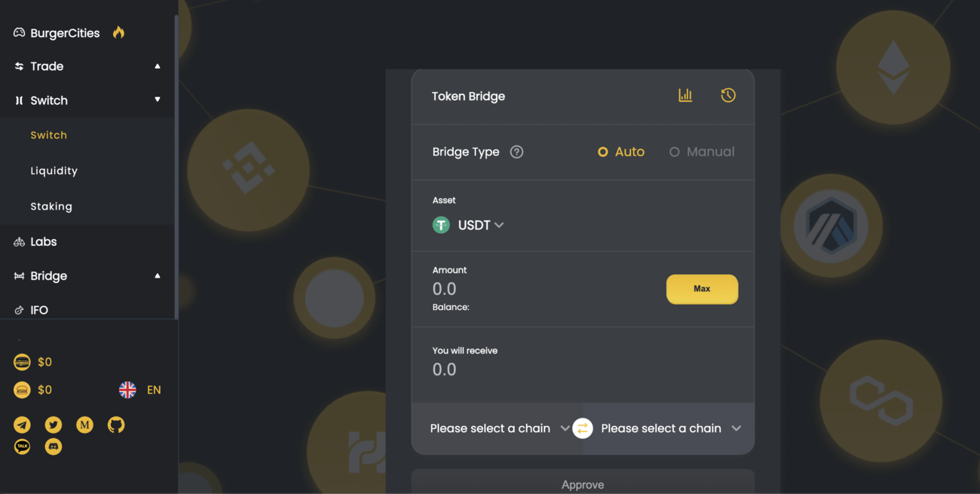
Task: Click the Bridge Type help question mark
Action: 516,152
